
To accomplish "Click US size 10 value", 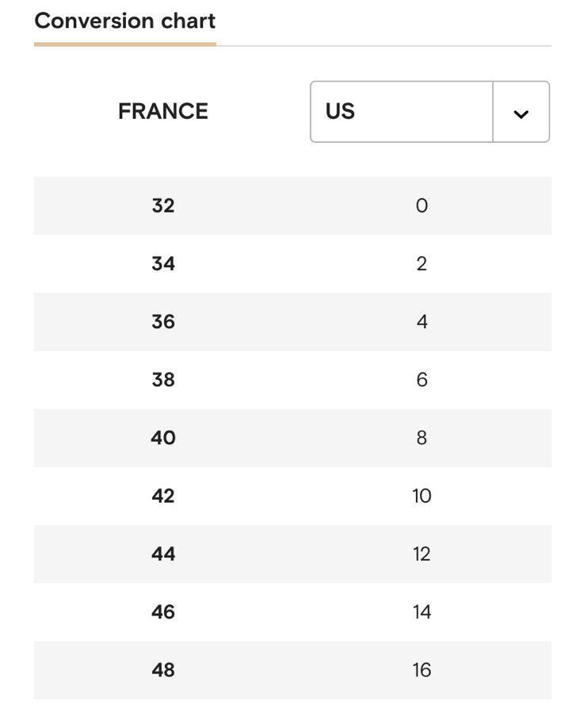I will [422, 496].
